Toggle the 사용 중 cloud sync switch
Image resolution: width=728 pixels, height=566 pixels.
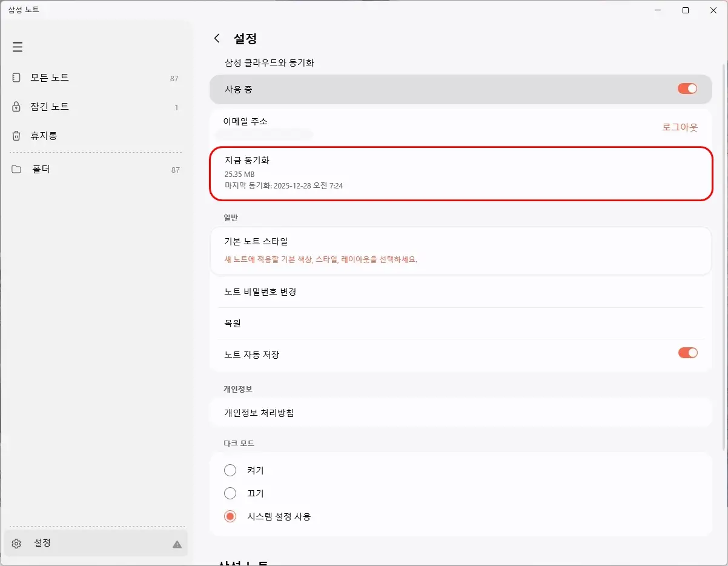[x=687, y=88]
